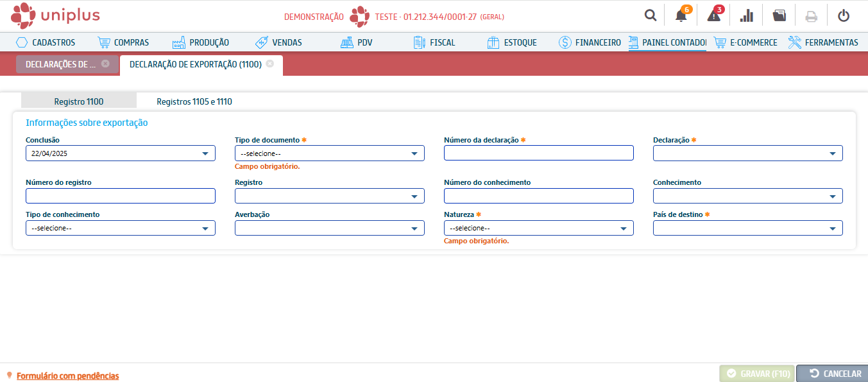This screenshot has width=868, height=382.
Task: Click the Cancelar button
Action: click(x=832, y=374)
